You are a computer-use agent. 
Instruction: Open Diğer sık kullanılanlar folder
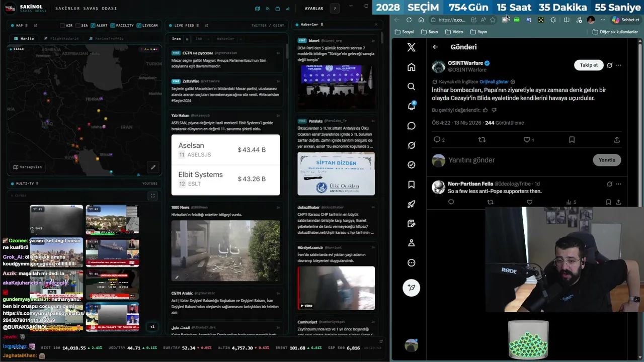point(616,32)
